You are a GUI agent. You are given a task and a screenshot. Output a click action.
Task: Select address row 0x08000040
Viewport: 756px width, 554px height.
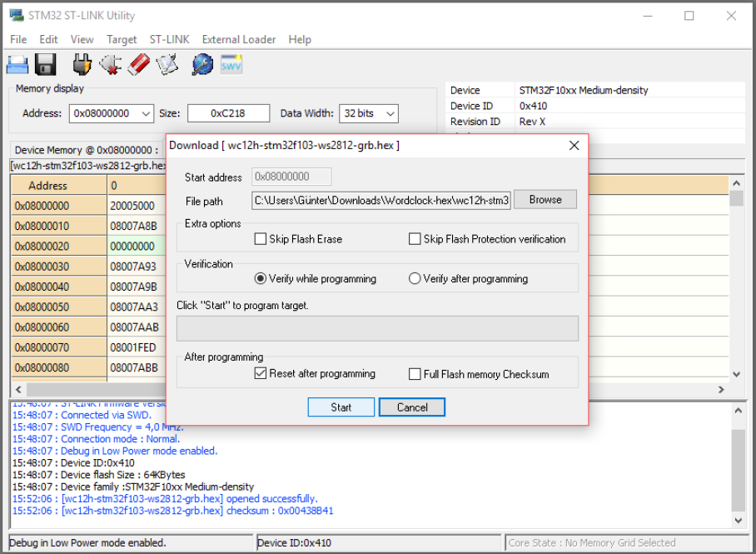pyautogui.click(x=59, y=287)
